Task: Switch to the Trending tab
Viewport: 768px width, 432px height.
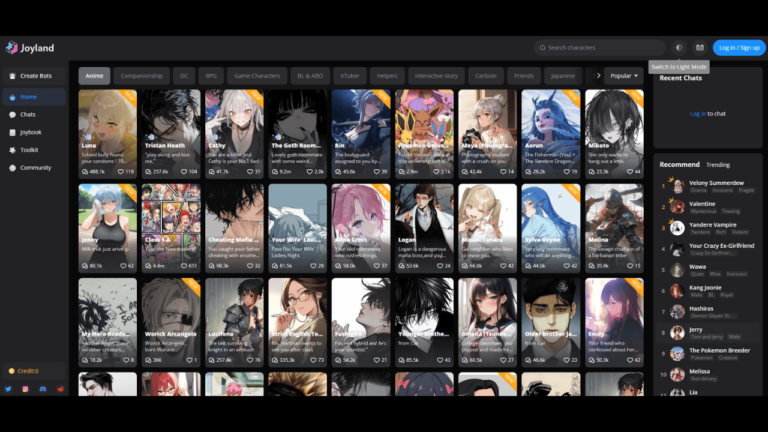Action: tap(718, 164)
